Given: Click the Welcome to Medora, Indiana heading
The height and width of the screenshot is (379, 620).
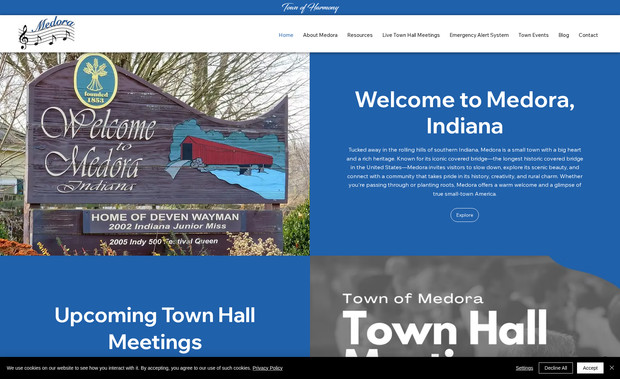Looking at the screenshot, I should pos(465,113).
